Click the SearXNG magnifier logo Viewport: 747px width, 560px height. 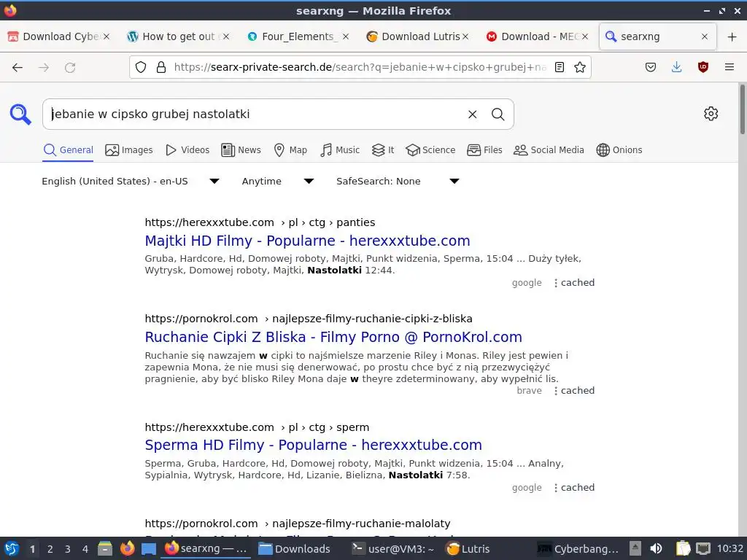(20, 114)
